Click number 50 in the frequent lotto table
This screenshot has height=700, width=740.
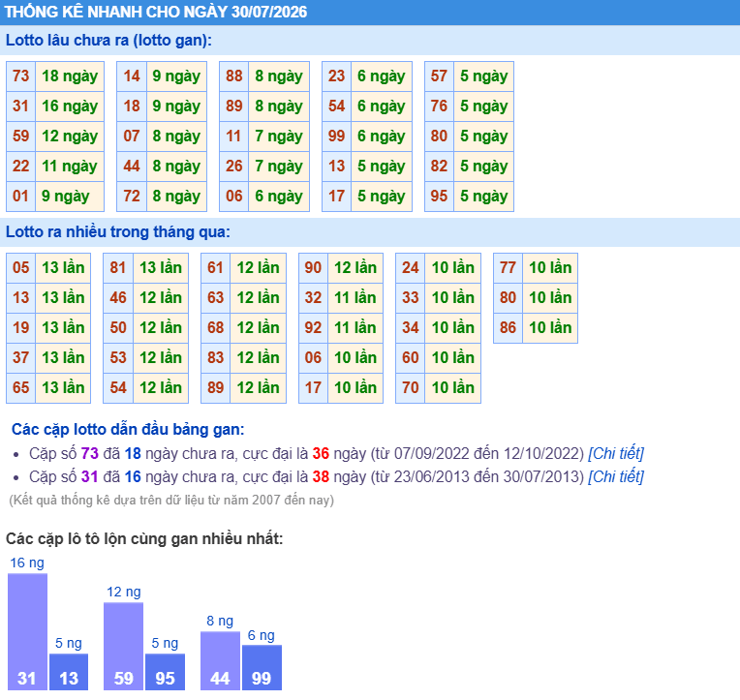coord(118,328)
